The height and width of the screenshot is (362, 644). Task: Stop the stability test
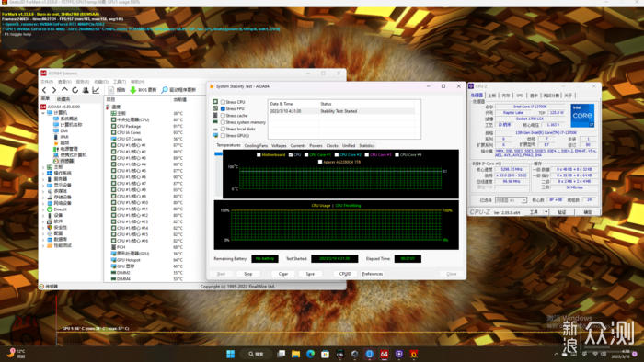248,274
